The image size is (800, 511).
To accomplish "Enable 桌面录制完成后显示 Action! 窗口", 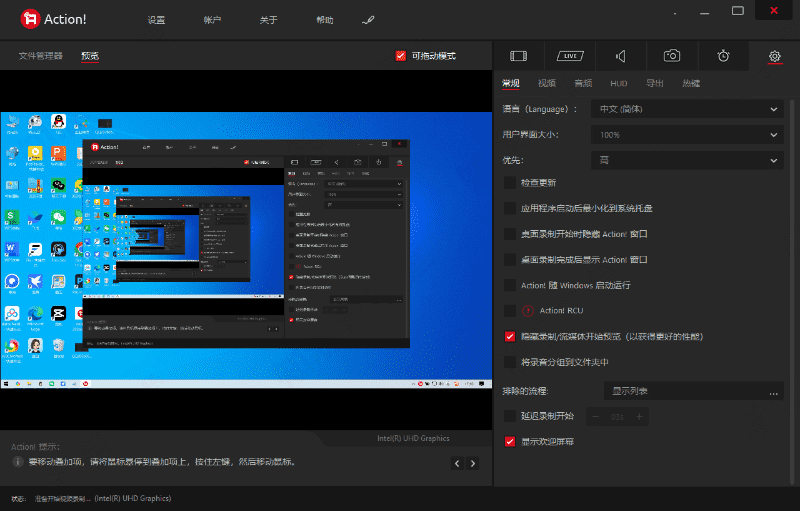I will coord(510,260).
